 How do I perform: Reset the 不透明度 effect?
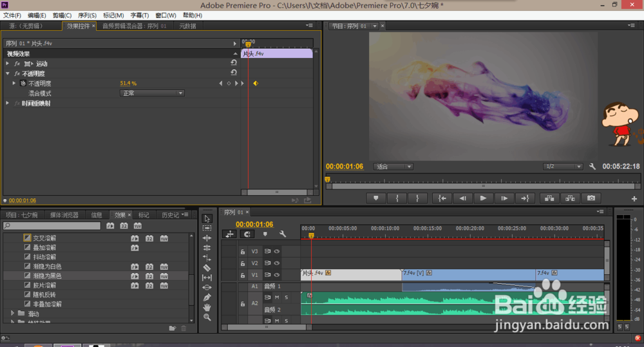point(234,73)
